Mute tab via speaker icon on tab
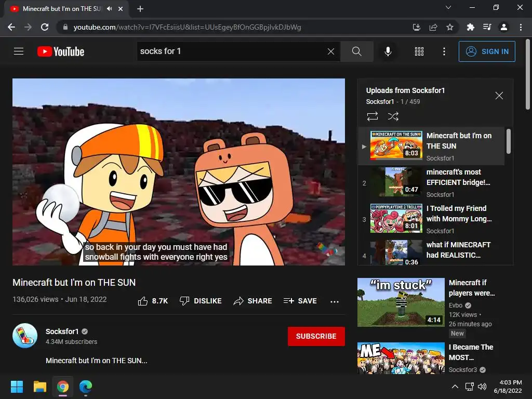The height and width of the screenshot is (399, 532). [x=109, y=9]
